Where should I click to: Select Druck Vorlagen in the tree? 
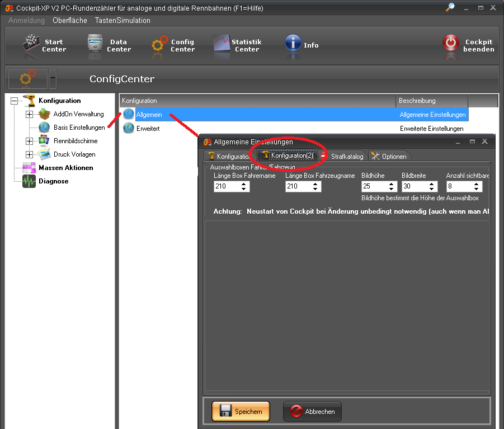click(74, 154)
